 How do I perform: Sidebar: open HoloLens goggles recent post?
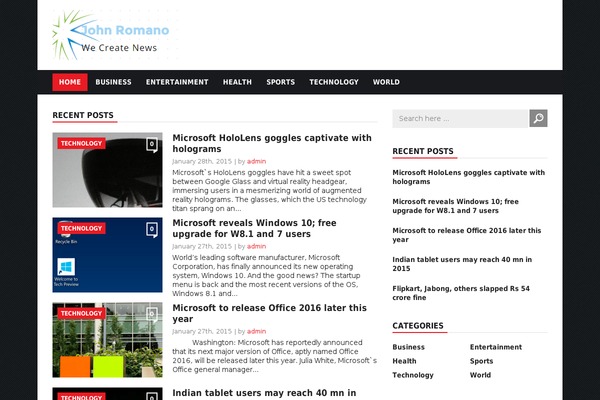468,177
